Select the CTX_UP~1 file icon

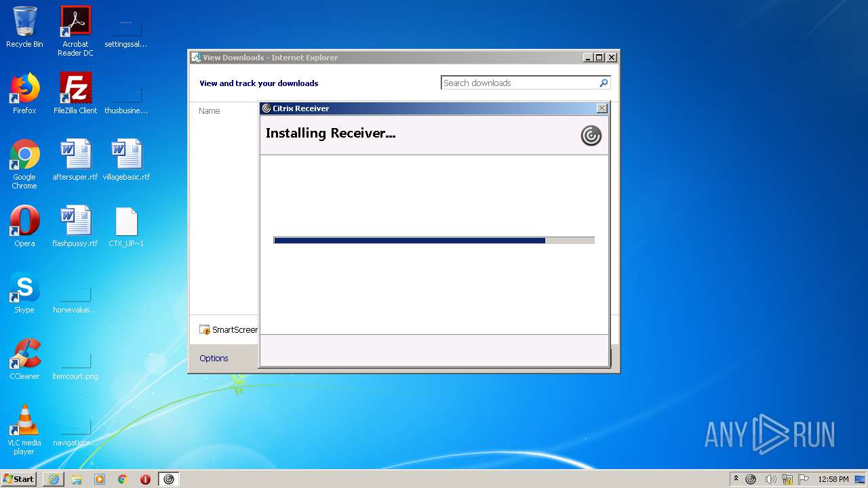click(x=126, y=226)
